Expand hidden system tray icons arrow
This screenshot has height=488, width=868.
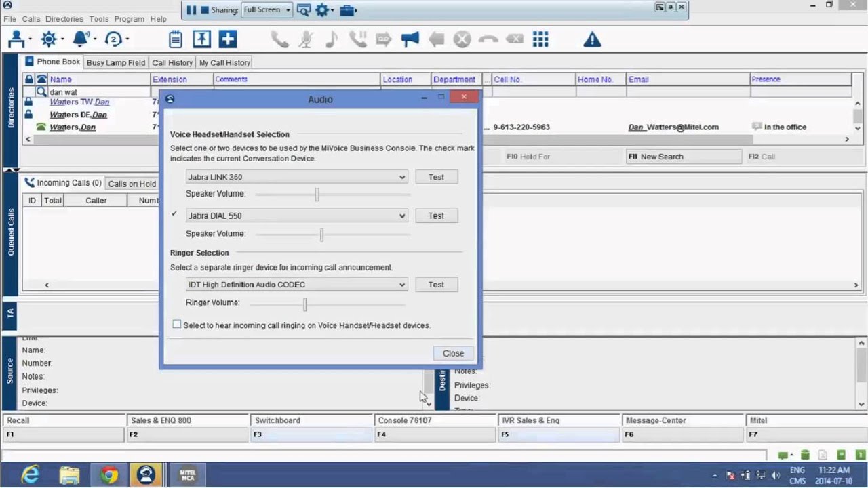click(x=715, y=475)
